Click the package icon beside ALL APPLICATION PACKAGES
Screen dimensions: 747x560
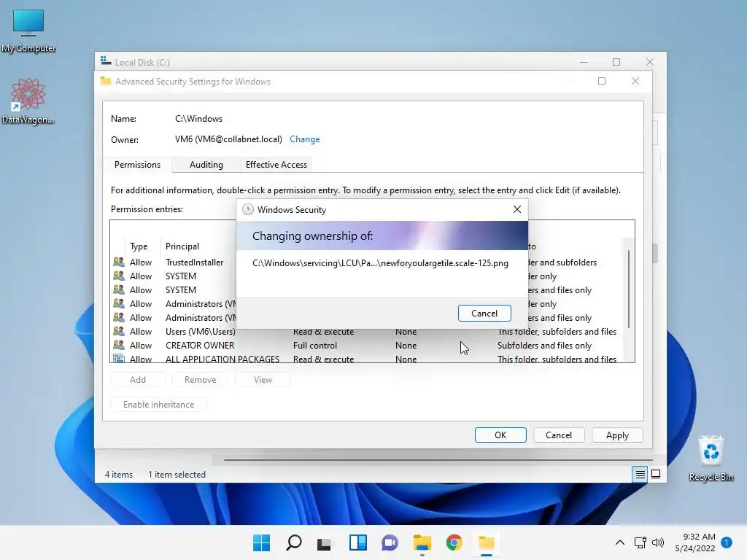pyautogui.click(x=119, y=358)
